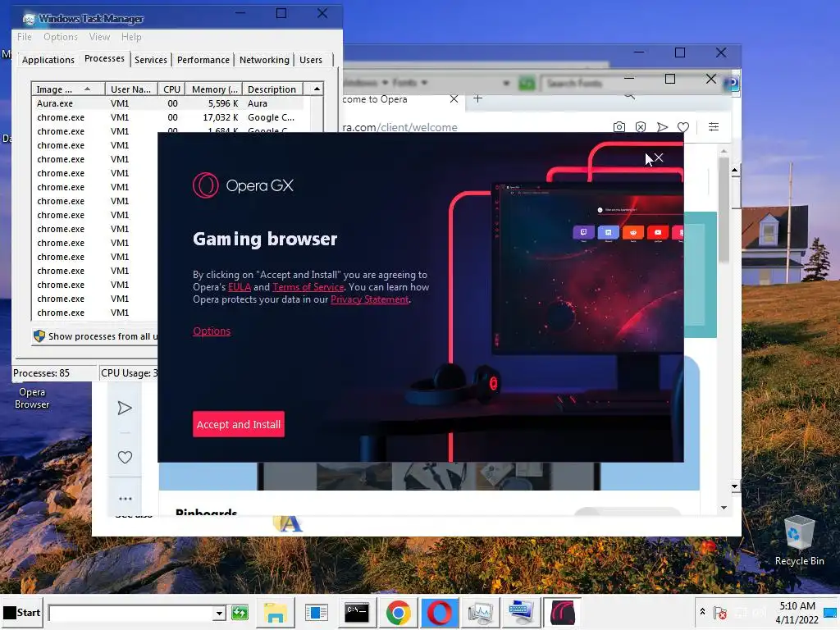Open Task Manager File menu

24,37
